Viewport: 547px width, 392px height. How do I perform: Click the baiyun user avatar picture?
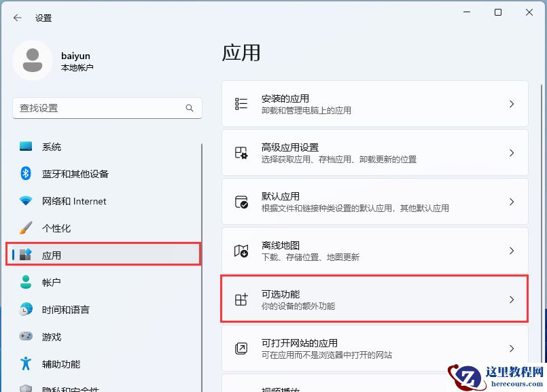pos(32,61)
